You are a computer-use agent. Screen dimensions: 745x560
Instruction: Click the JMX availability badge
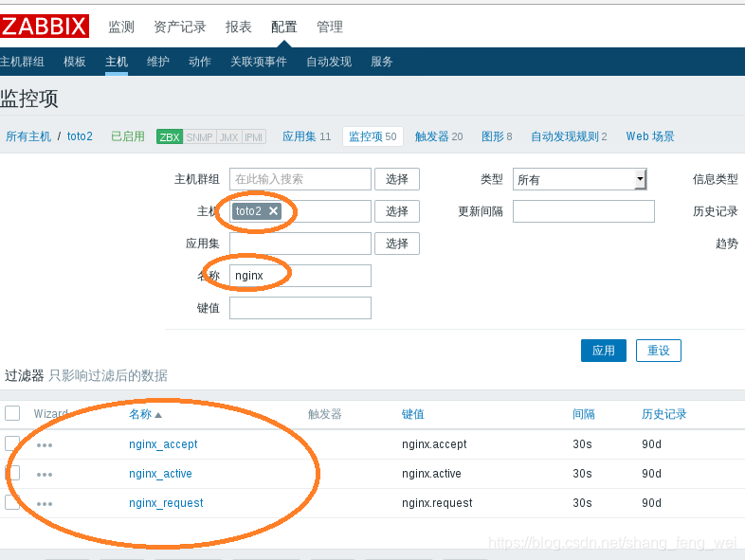(229, 136)
